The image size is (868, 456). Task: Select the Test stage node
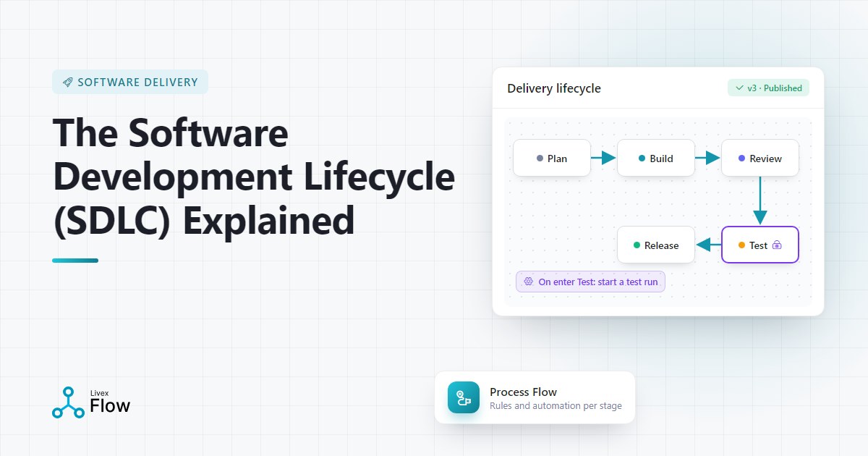[760, 245]
